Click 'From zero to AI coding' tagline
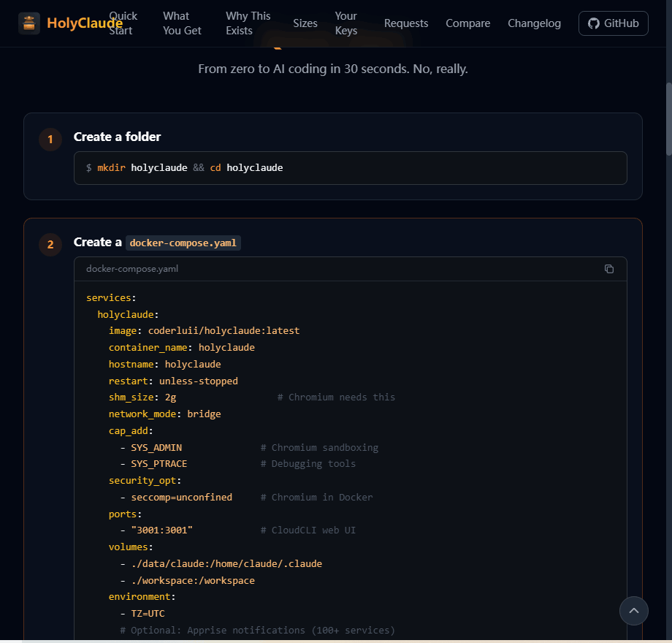This screenshot has width=672, height=643. 333,69
